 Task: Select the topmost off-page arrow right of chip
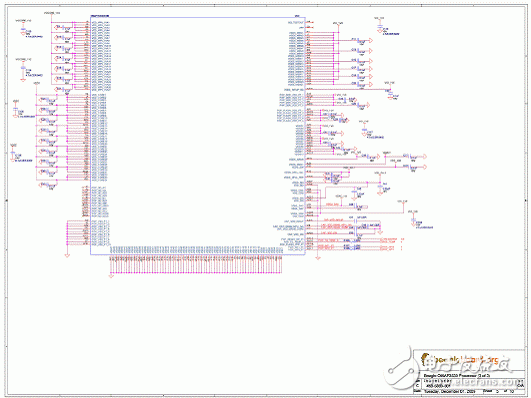point(371,40)
